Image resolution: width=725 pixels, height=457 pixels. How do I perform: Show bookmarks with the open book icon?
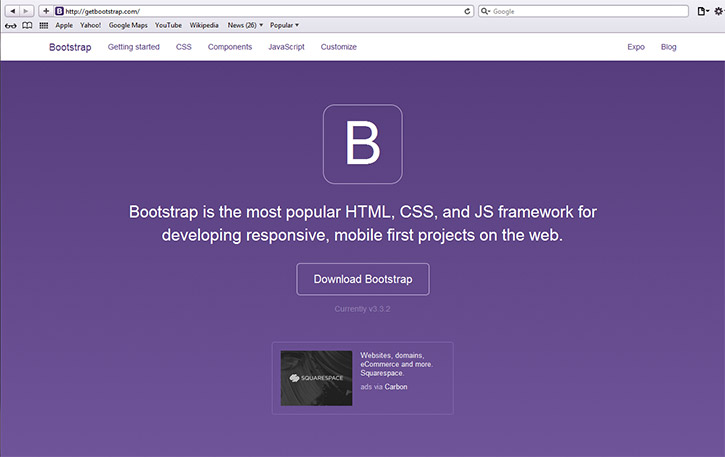[28, 25]
